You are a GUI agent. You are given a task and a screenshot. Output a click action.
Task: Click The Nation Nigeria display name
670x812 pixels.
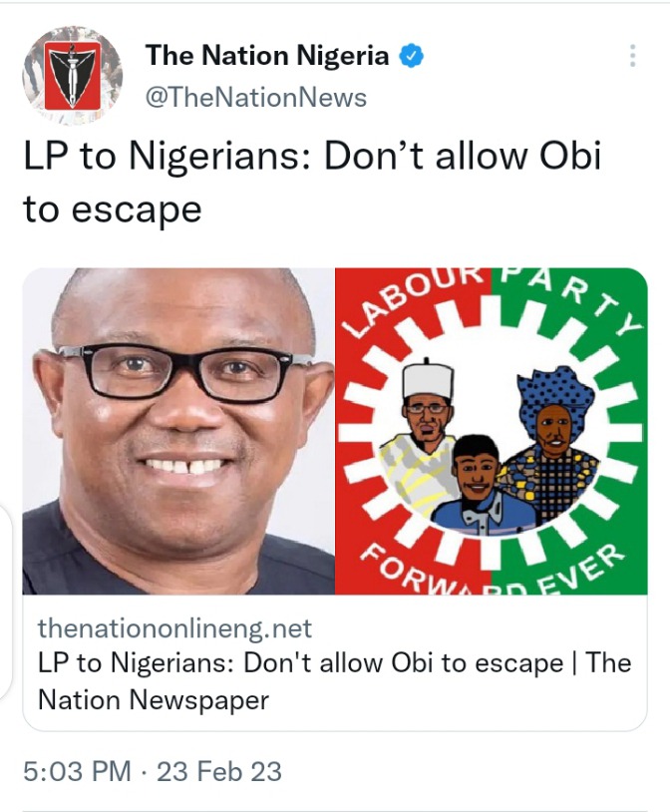pos(266,55)
